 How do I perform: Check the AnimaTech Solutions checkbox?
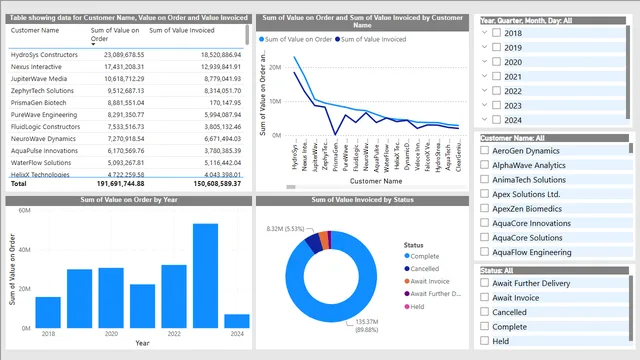(x=484, y=179)
